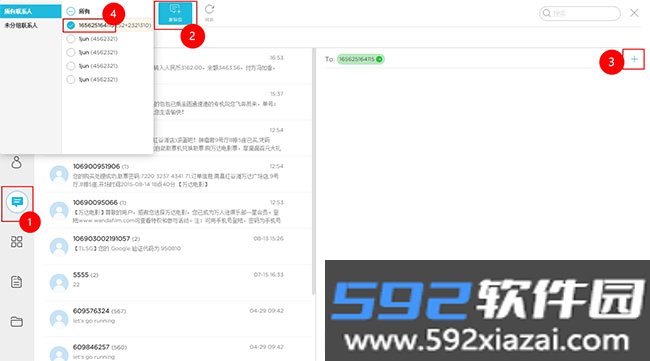Click the avatar of conversation 5555
The image size is (650, 361).
click(x=59, y=283)
